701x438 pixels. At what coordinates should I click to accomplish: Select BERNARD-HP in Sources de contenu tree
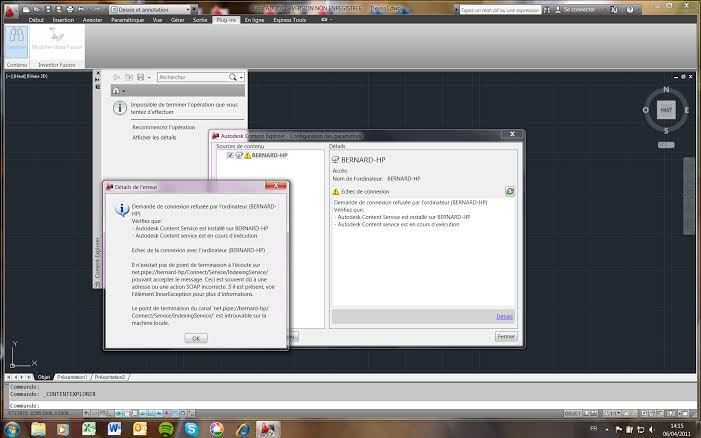pos(269,156)
